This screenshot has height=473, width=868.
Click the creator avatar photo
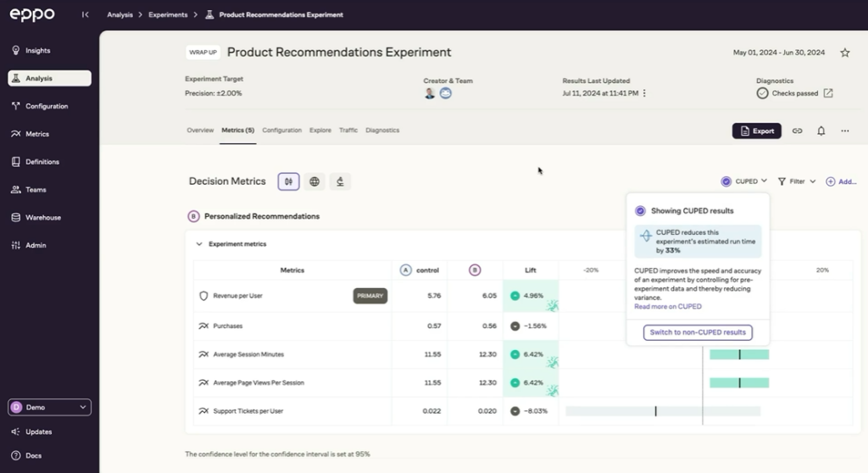[430, 93]
